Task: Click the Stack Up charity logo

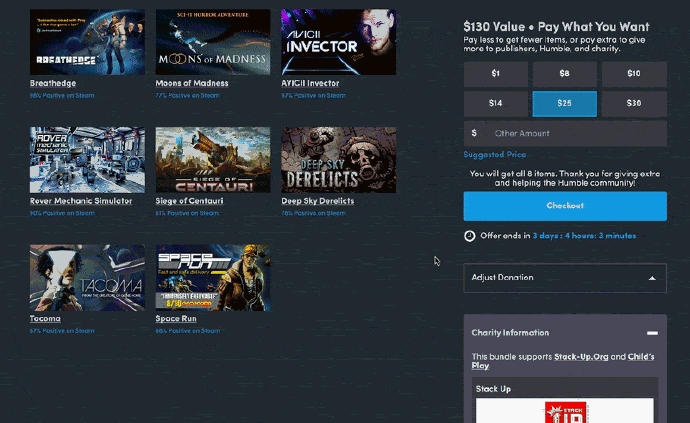Action: click(565, 412)
